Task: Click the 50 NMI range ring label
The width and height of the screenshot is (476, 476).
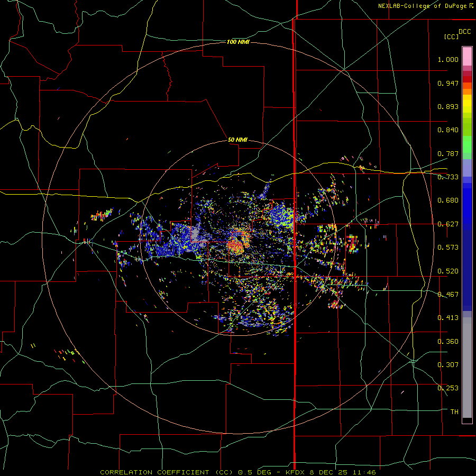Action: (x=237, y=140)
